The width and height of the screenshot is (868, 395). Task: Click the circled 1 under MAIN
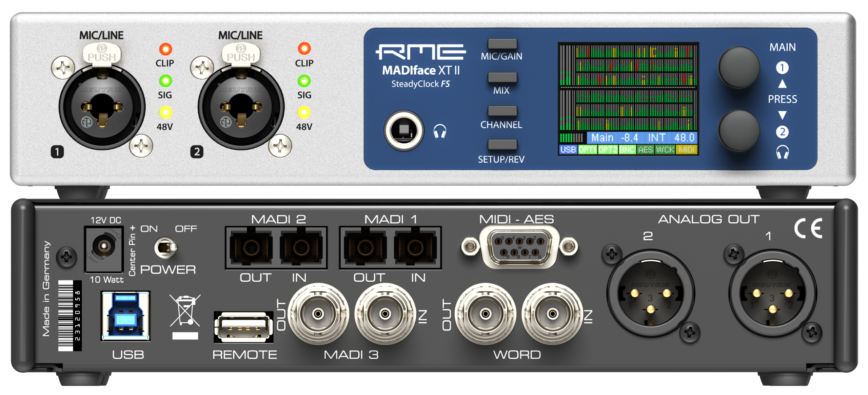pyautogui.click(x=782, y=68)
